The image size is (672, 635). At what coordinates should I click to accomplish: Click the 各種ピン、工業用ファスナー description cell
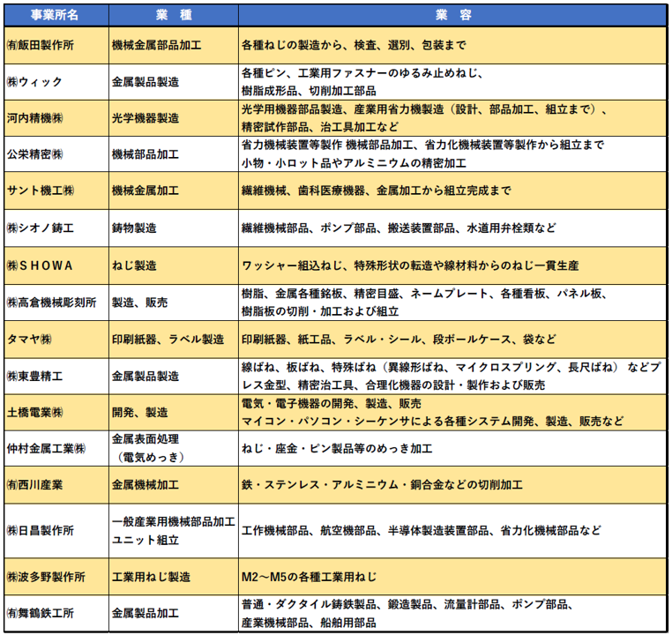[452, 82]
